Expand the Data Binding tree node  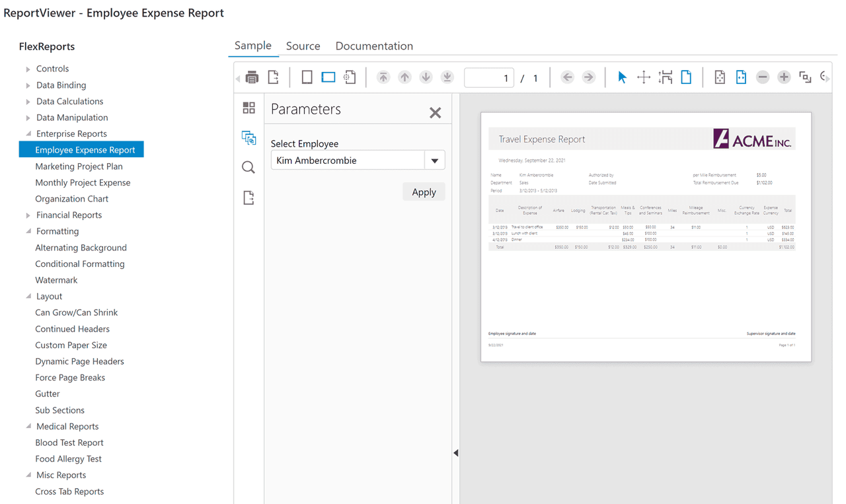28,85
